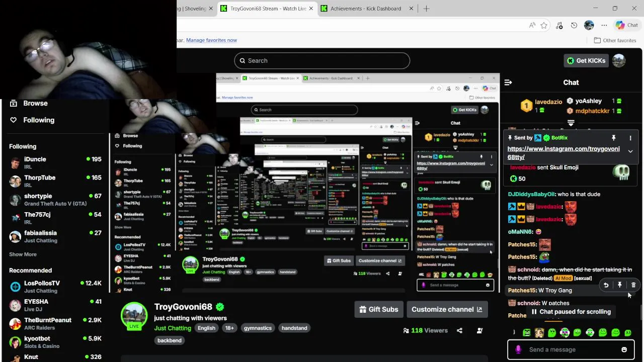Viewport: 644px width, 362px height.
Task: Click the pin icon on BotRix pinned message
Action: coord(613,138)
